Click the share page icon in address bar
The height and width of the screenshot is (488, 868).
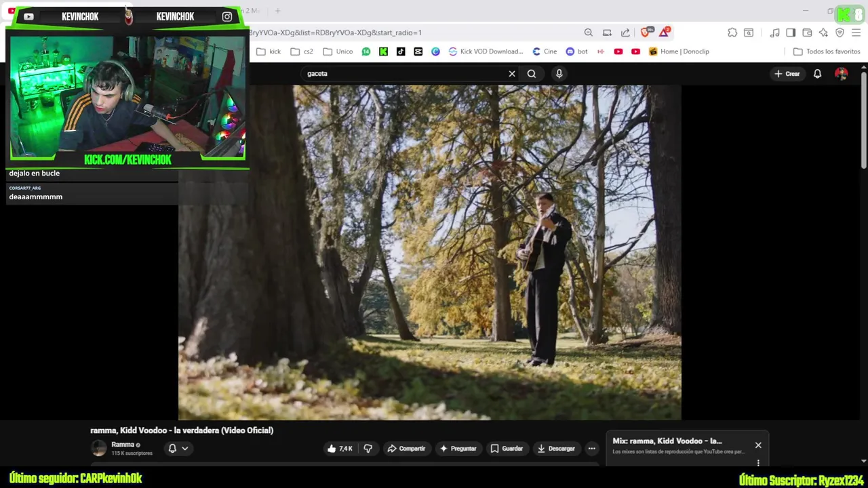coord(625,33)
